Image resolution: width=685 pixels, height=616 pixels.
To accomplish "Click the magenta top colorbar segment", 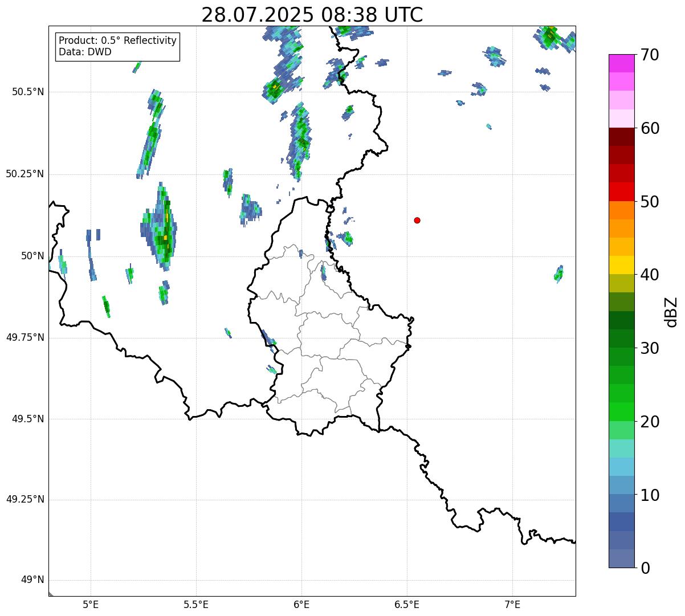I will click(621, 63).
